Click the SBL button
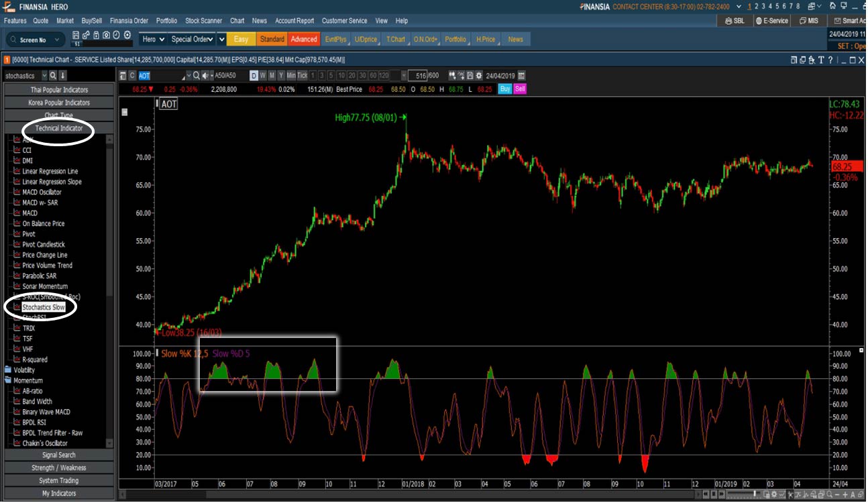This screenshot has height=503, width=868. tap(735, 21)
